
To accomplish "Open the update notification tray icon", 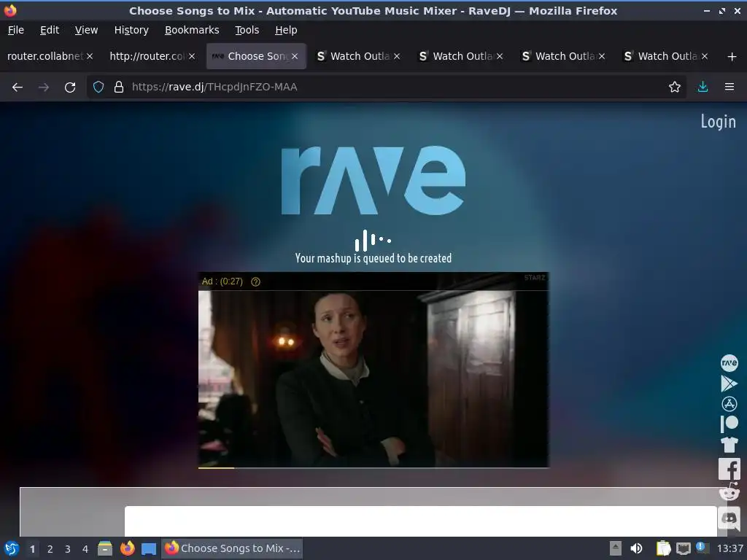I will [x=701, y=547].
